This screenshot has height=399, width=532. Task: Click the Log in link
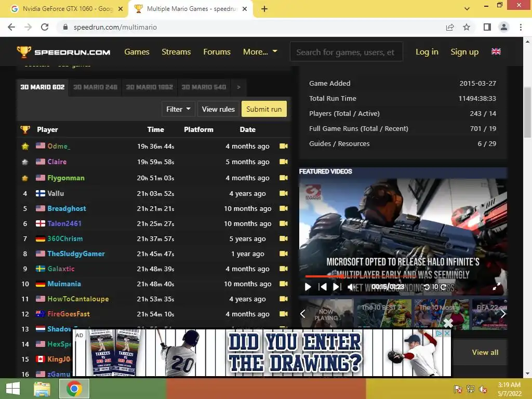(427, 52)
